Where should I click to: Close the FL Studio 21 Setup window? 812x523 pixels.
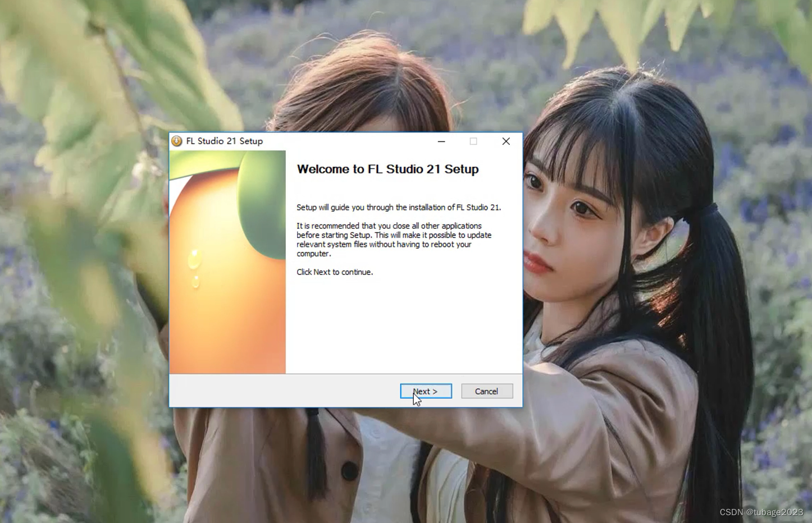tap(506, 141)
